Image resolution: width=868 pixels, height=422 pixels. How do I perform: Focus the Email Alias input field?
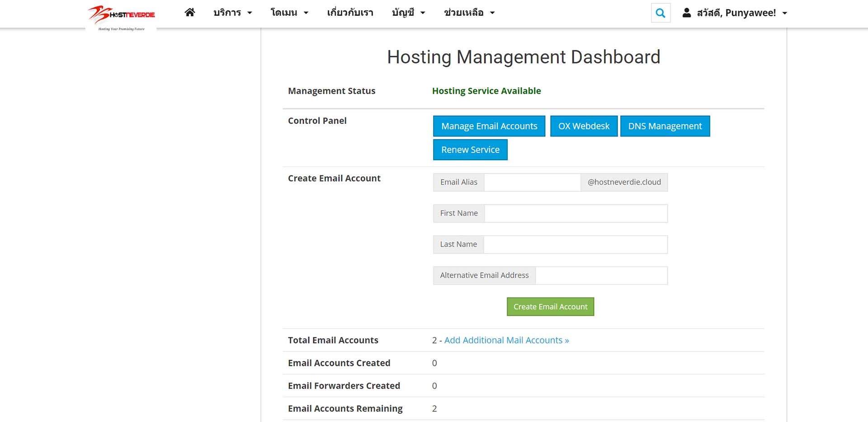pyautogui.click(x=532, y=182)
